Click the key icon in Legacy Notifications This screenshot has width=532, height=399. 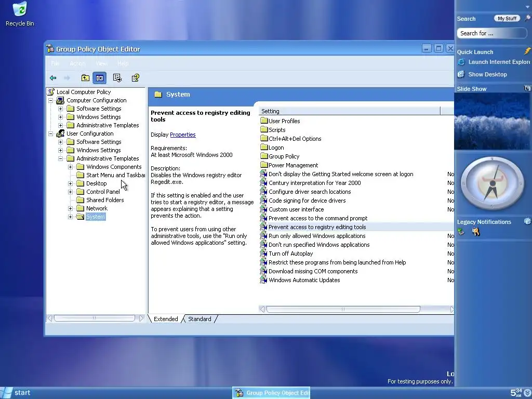pos(476,232)
